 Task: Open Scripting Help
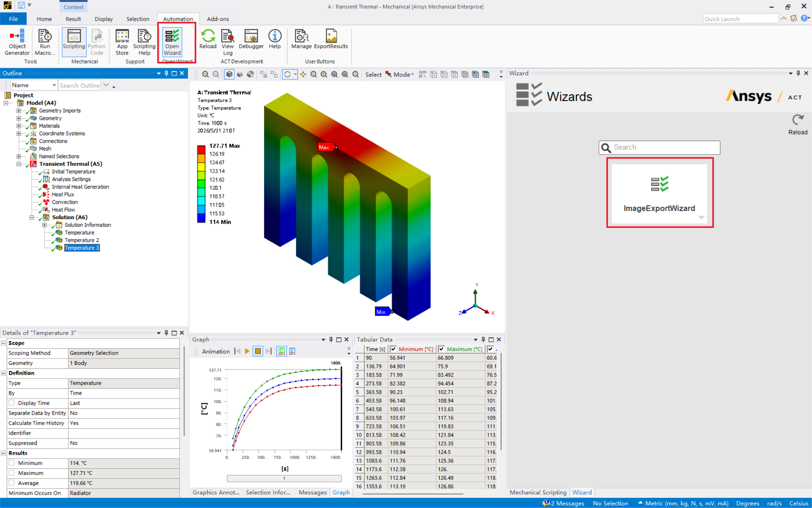[x=144, y=42]
